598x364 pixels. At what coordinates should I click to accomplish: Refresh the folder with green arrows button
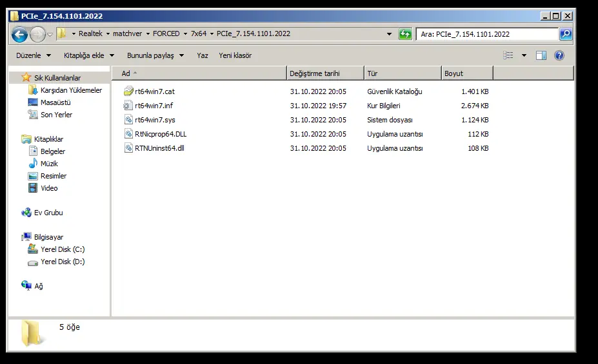tap(405, 34)
